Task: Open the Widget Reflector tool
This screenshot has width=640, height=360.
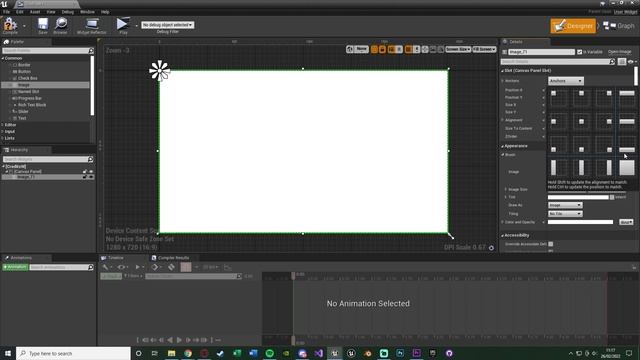Action: (92, 25)
